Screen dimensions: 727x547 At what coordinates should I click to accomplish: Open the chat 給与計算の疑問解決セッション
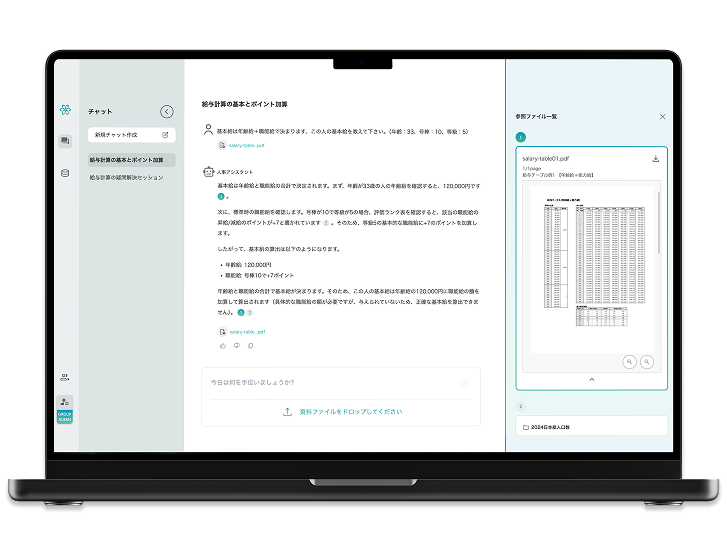(127, 178)
